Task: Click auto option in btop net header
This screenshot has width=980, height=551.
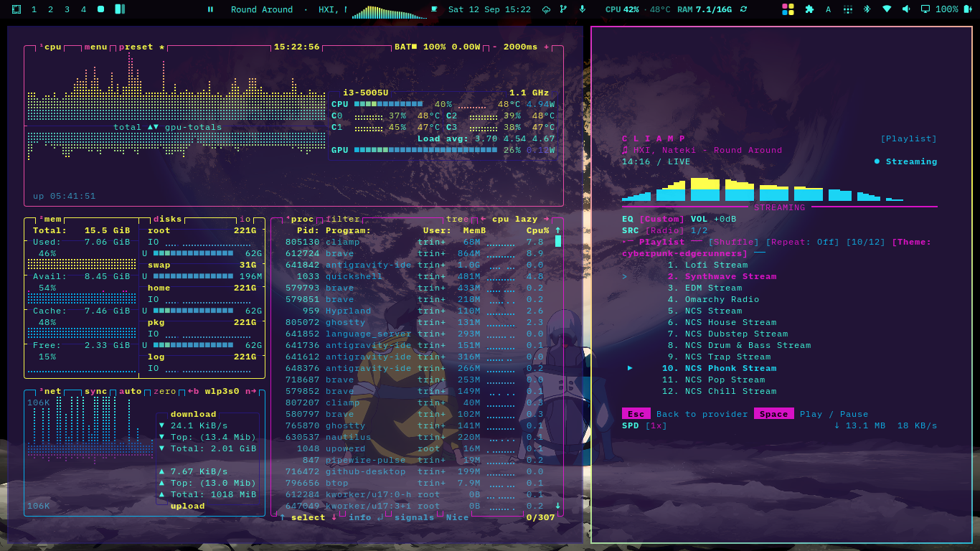Action: pos(131,391)
